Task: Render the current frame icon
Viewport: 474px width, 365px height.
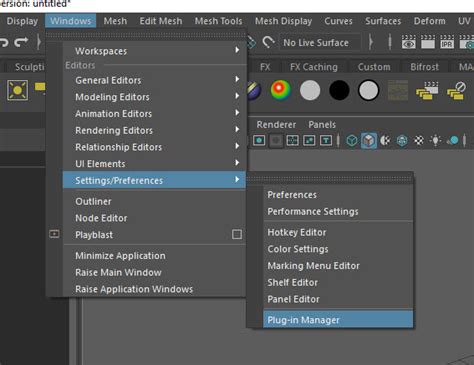Action: point(428,42)
